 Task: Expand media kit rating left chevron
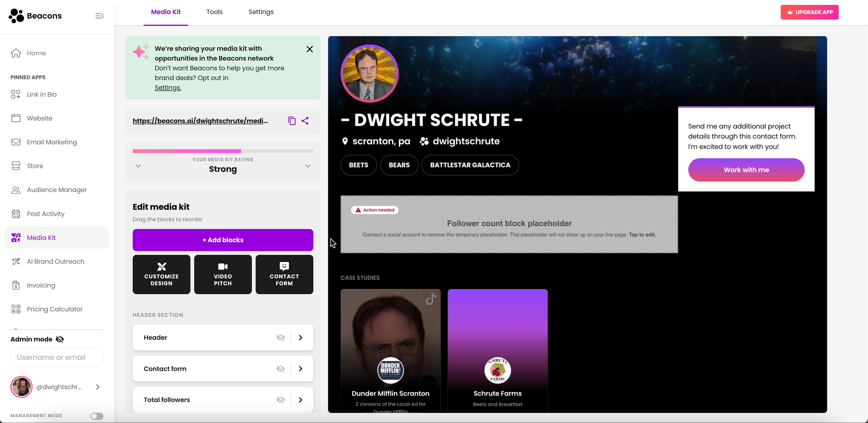click(x=138, y=166)
